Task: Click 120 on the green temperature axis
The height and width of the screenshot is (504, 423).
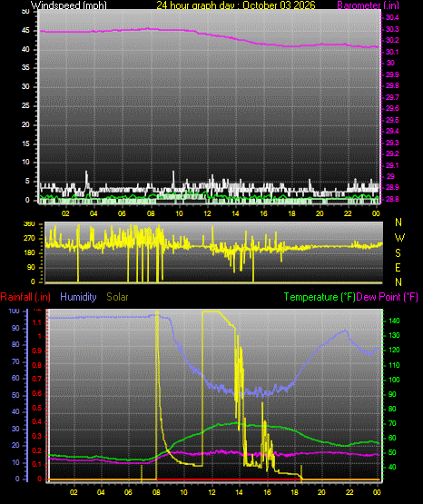Action: (x=394, y=350)
